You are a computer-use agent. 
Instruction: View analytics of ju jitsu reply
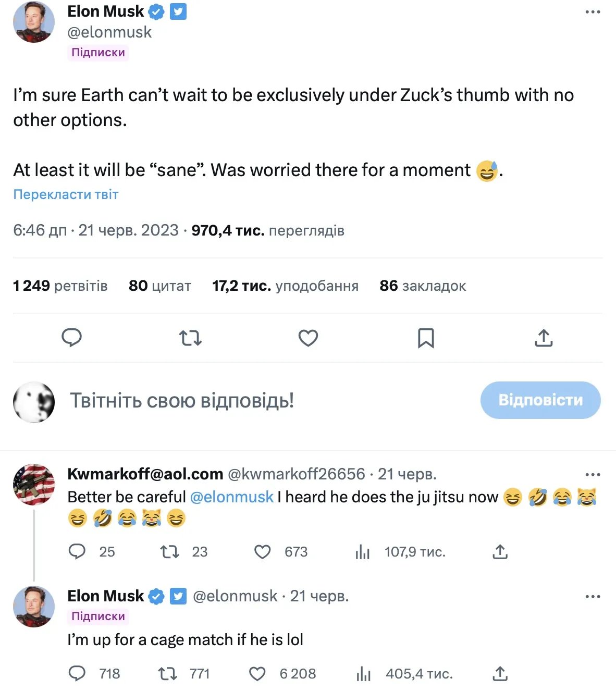coord(362,552)
